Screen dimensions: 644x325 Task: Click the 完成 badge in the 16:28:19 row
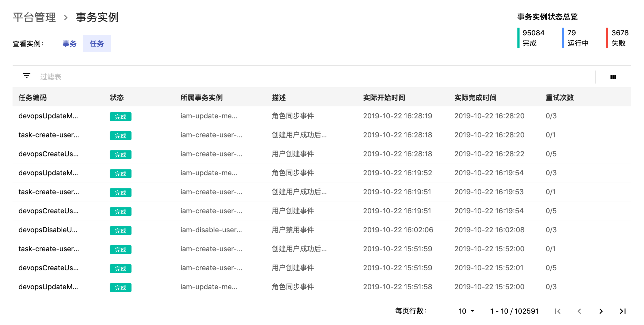(x=121, y=117)
